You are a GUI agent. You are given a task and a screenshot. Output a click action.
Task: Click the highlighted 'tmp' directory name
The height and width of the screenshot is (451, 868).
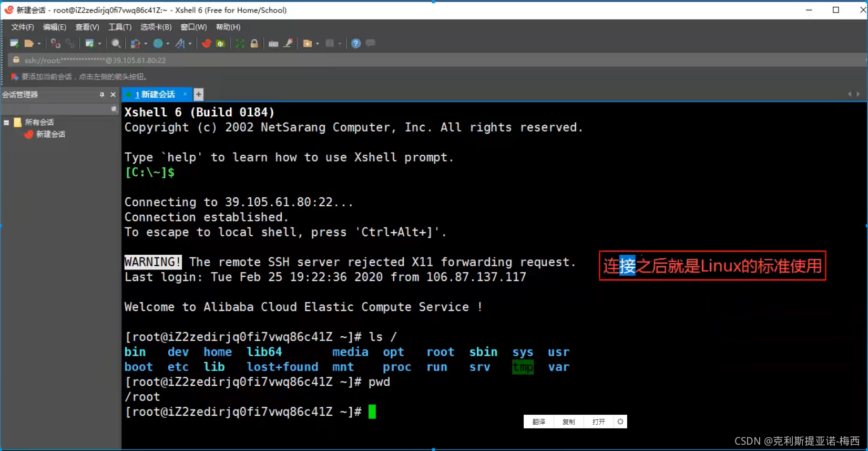(x=523, y=367)
